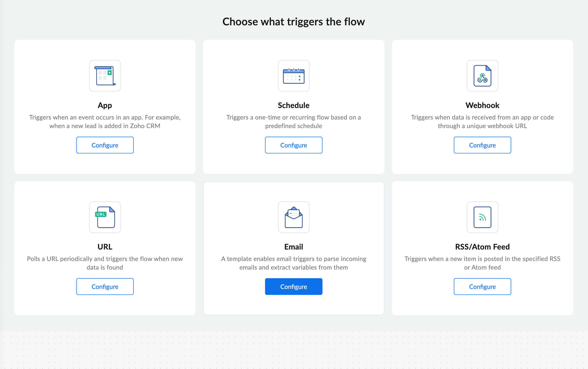This screenshot has height=369, width=588.
Task: Select the App card title
Action: point(105,105)
